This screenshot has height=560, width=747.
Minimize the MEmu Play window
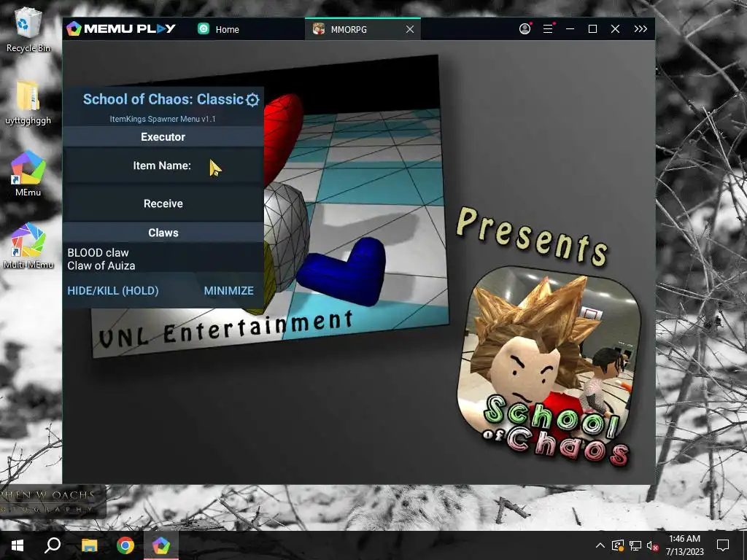pos(570,29)
